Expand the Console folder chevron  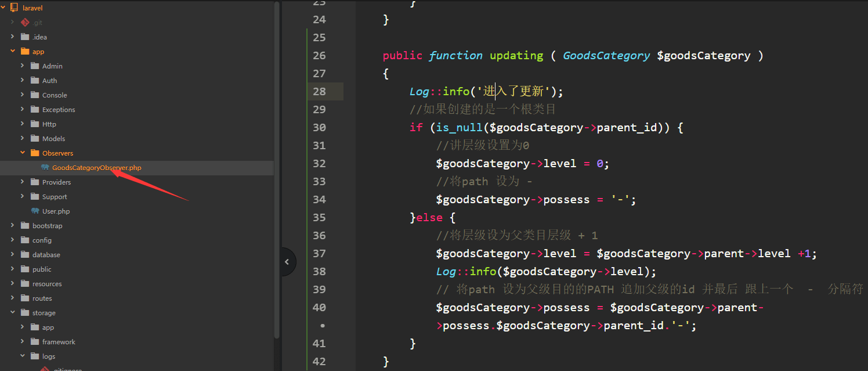pyautogui.click(x=22, y=95)
